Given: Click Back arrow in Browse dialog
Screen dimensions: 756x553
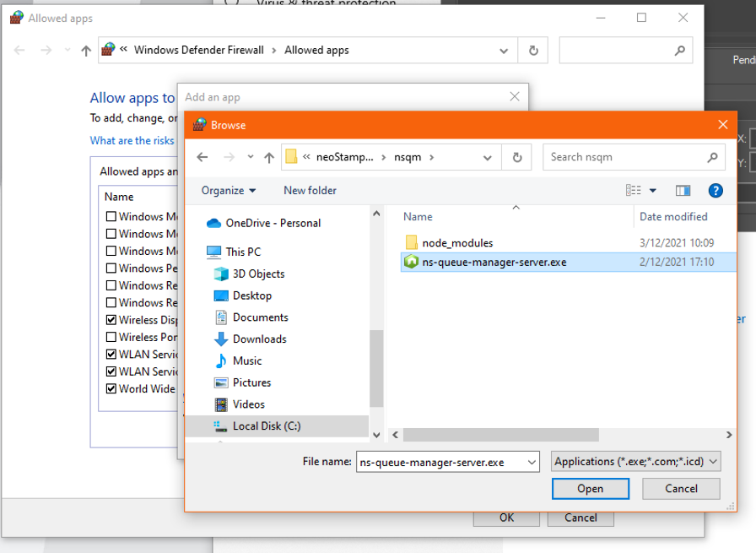Looking at the screenshot, I should tap(202, 157).
